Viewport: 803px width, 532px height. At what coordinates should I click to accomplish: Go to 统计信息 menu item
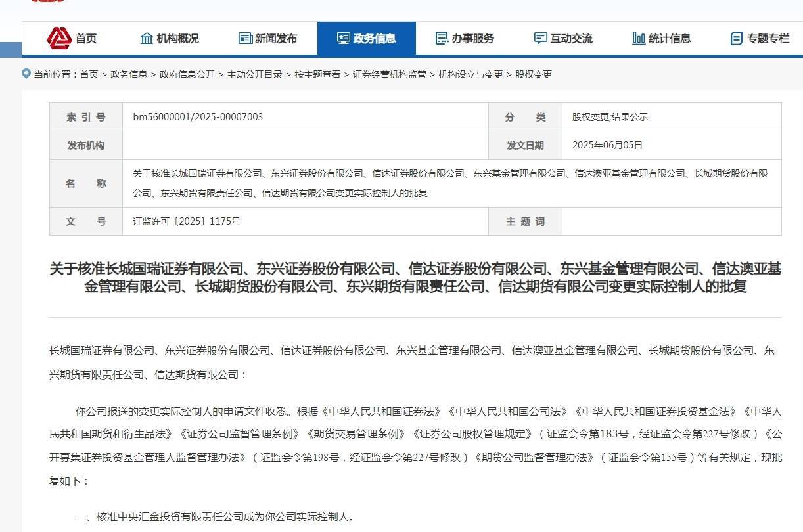(670, 38)
